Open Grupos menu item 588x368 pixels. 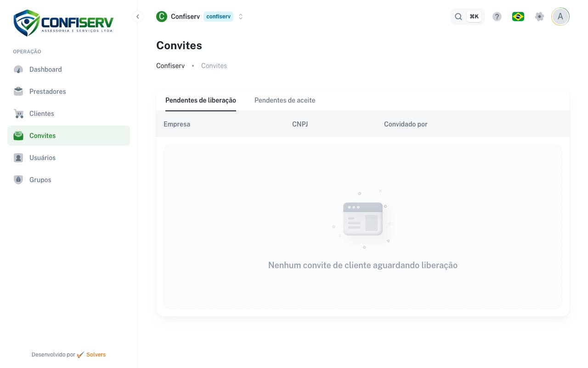tap(68, 180)
